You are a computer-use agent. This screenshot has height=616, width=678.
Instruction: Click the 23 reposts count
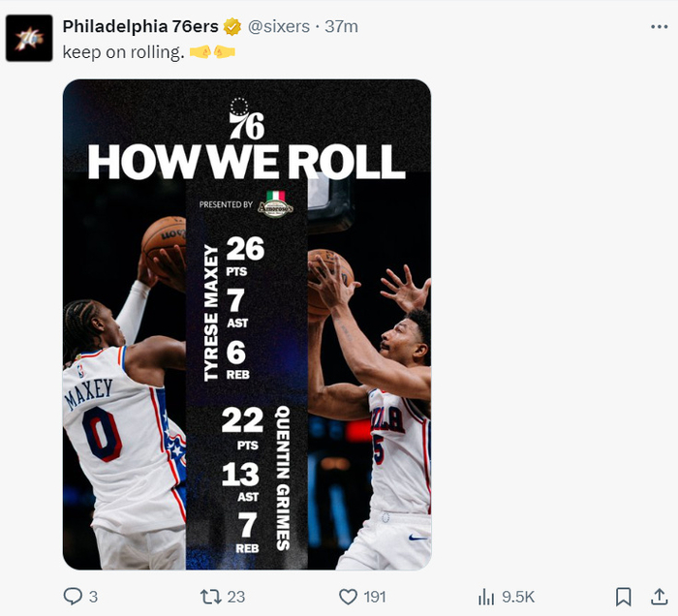pyautogui.click(x=235, y=597)
